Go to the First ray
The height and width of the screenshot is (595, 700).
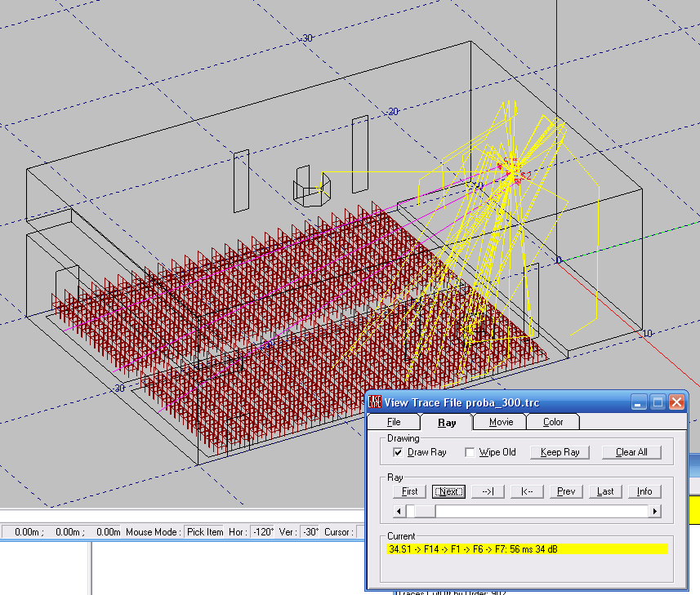pyautogui.click(x=409, y=491)
